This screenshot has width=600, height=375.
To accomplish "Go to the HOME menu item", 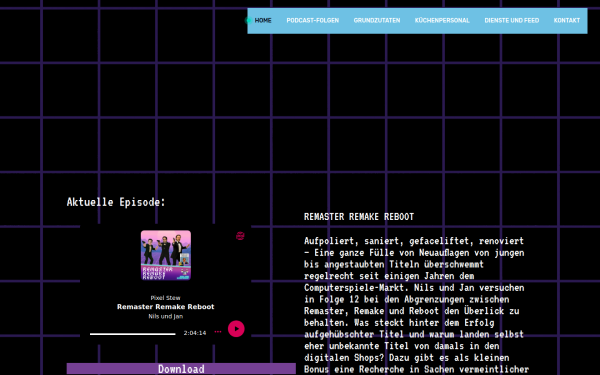I will click(263, 21).
